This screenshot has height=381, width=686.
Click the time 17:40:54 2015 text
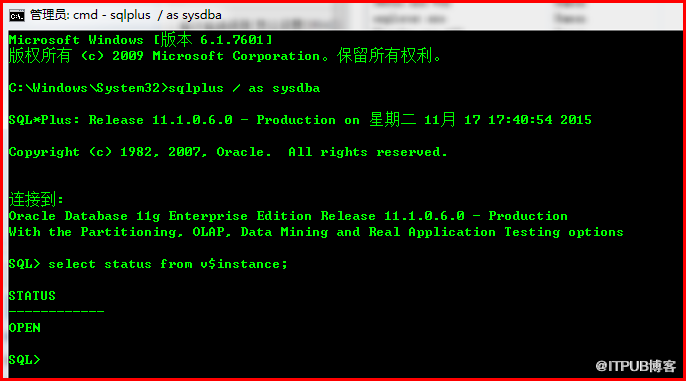[x=540, y=119]
